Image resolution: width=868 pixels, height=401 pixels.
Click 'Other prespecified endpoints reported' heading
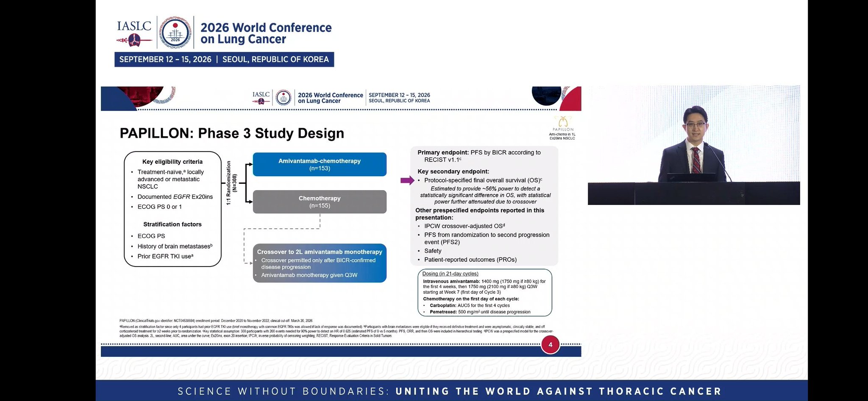(x=480, y=214)
